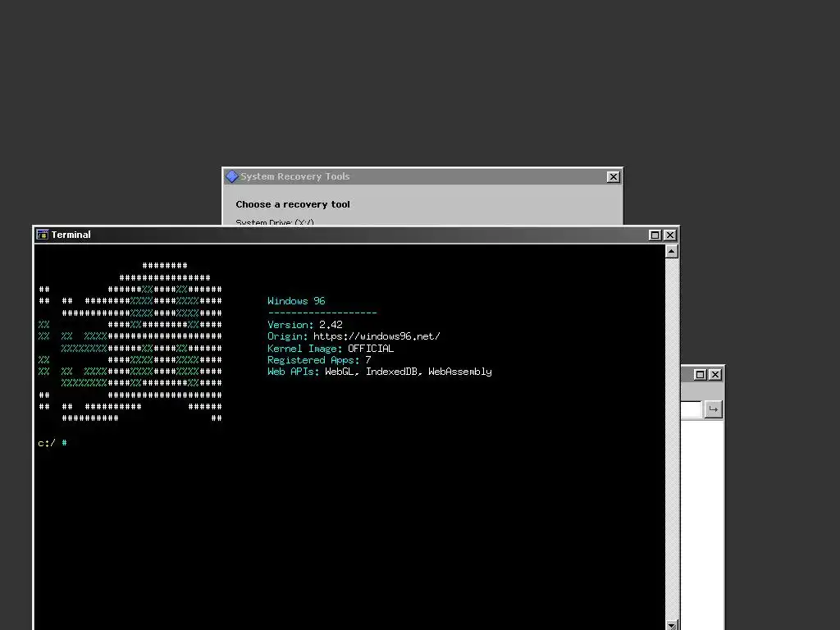Click the Terminal window title icon
The image size is (840, 630).
pyautogui.click(x=43, y=235)
